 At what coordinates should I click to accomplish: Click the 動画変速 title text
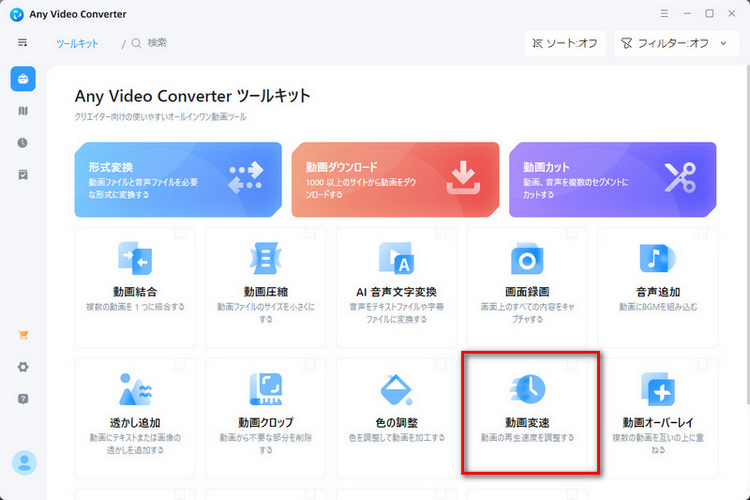(x=527, y=423)
